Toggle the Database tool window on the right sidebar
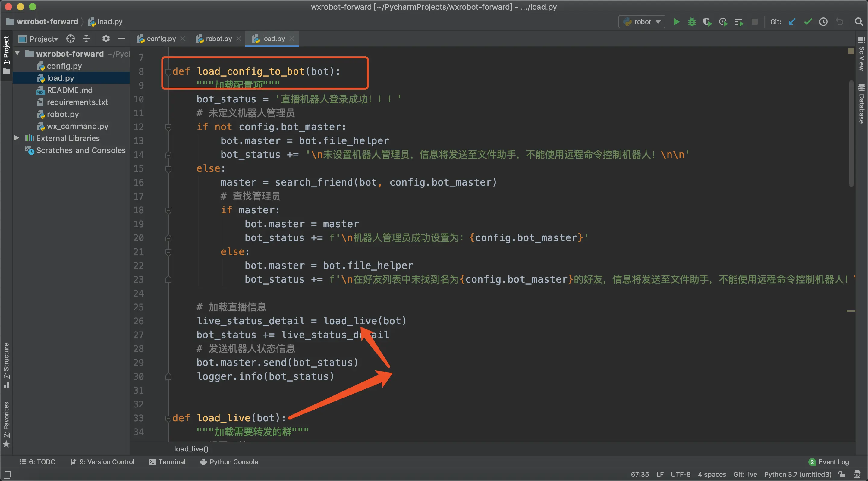This screenshot has height=481, width=868. pos(861,104)
